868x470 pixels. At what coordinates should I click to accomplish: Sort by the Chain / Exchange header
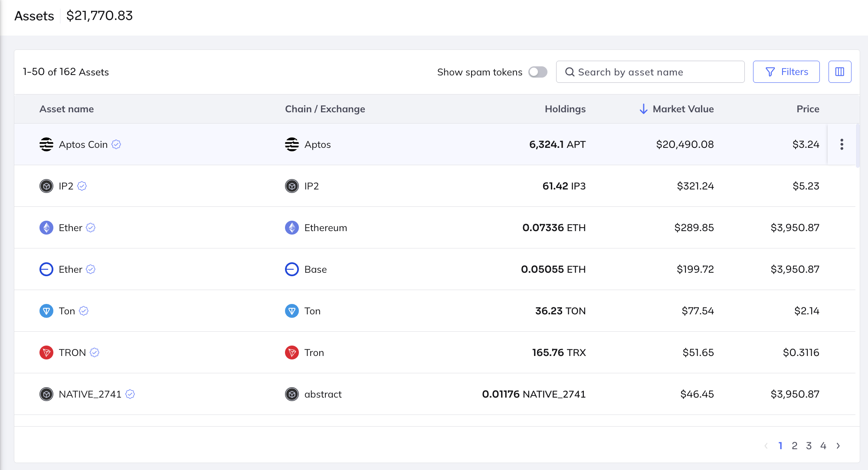point(325,109)
